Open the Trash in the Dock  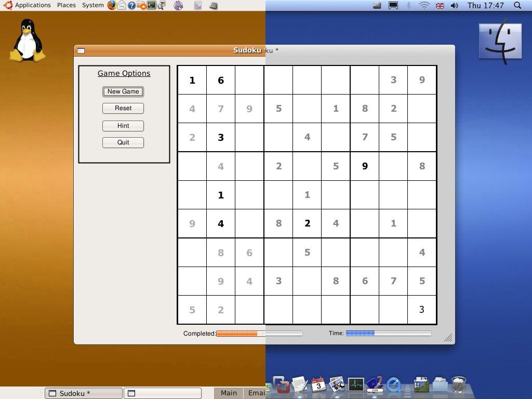pos(459,384)
